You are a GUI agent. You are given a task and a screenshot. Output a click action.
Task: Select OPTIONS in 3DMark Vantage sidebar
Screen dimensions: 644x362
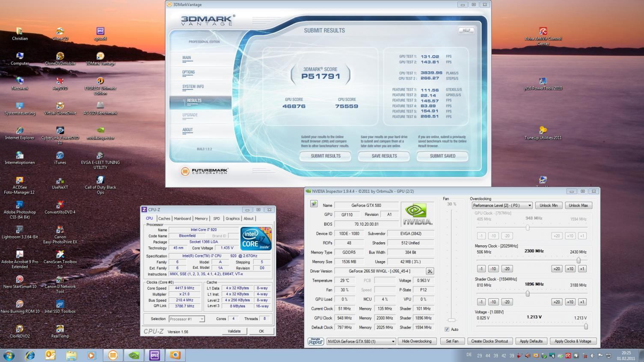[188, 72]
